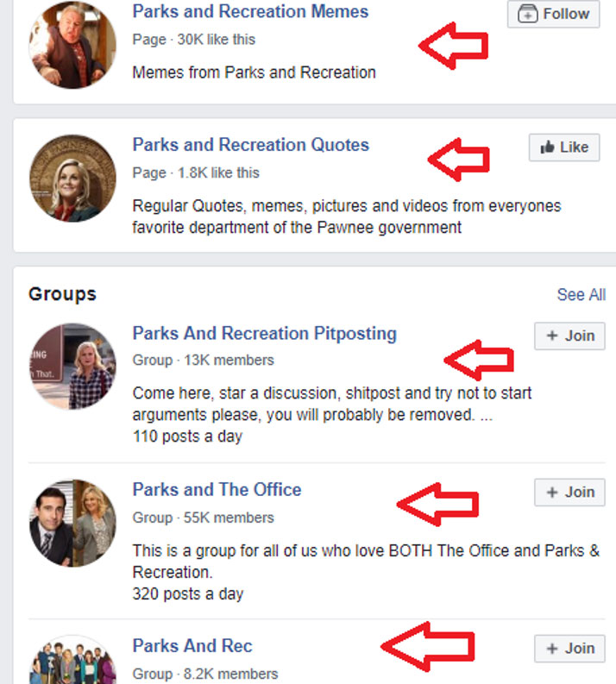Viewport: 616px width, 684px height.
Task: Open Parks and Recreation Memes profile picture
Action: coord(72,45)
